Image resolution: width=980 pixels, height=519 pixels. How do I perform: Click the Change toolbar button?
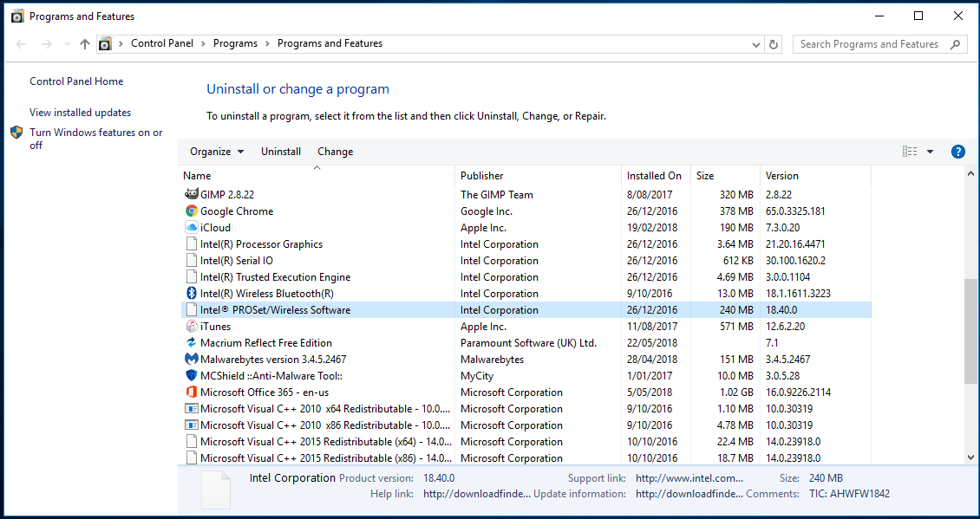(x=335, y=152)
